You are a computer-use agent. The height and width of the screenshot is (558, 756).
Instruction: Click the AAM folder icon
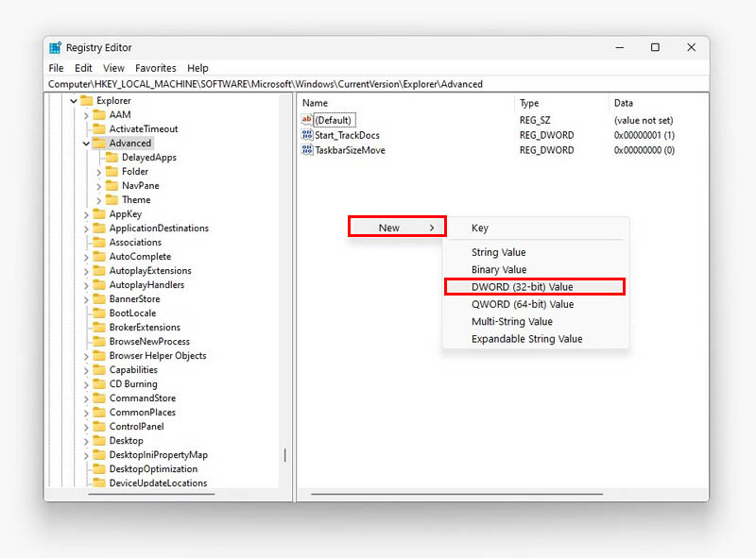click(99, 114)
